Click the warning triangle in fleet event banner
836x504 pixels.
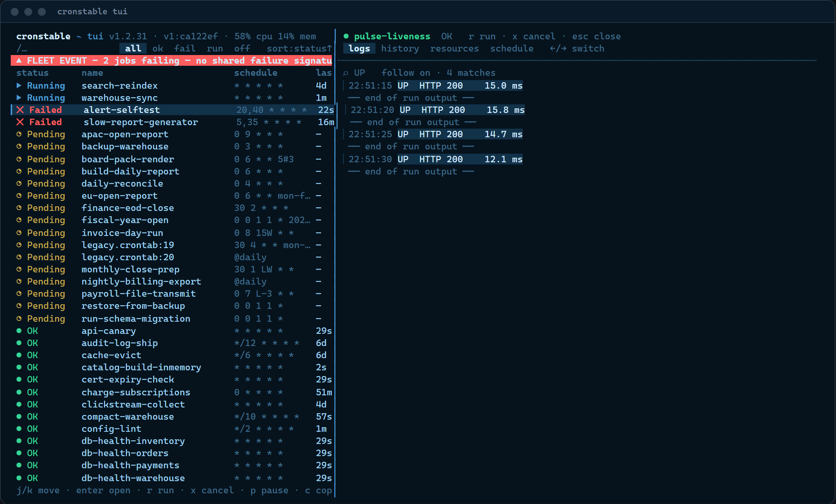(19, 60)
